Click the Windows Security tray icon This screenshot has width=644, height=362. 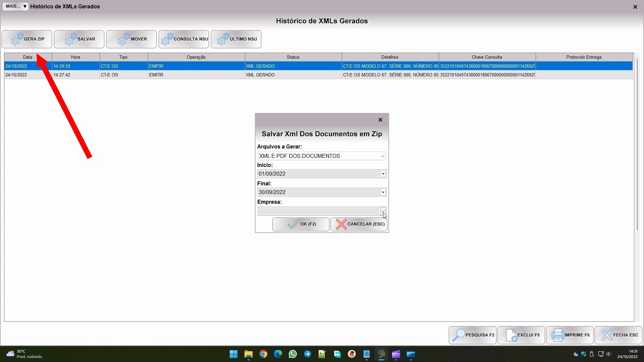tap(584, 354)
